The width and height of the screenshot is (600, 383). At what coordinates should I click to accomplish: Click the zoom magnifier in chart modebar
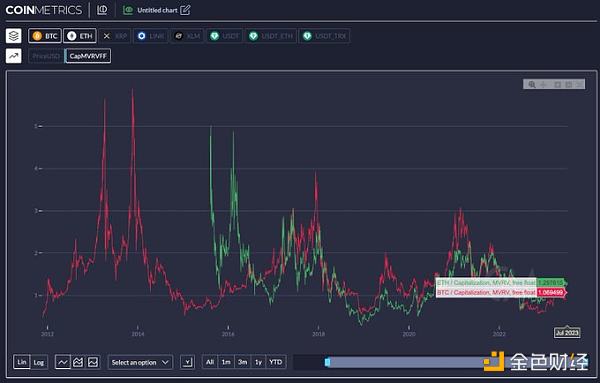coord(532,84)
